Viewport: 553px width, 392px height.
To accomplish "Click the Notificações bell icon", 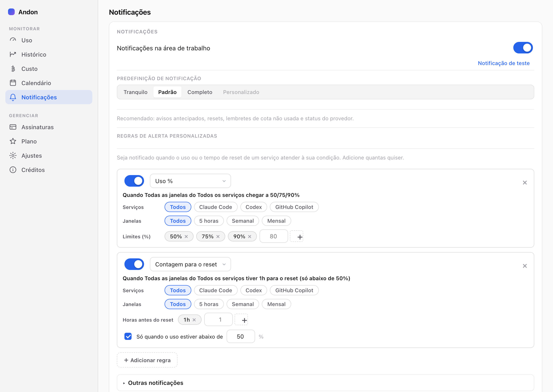I will 13,97.
